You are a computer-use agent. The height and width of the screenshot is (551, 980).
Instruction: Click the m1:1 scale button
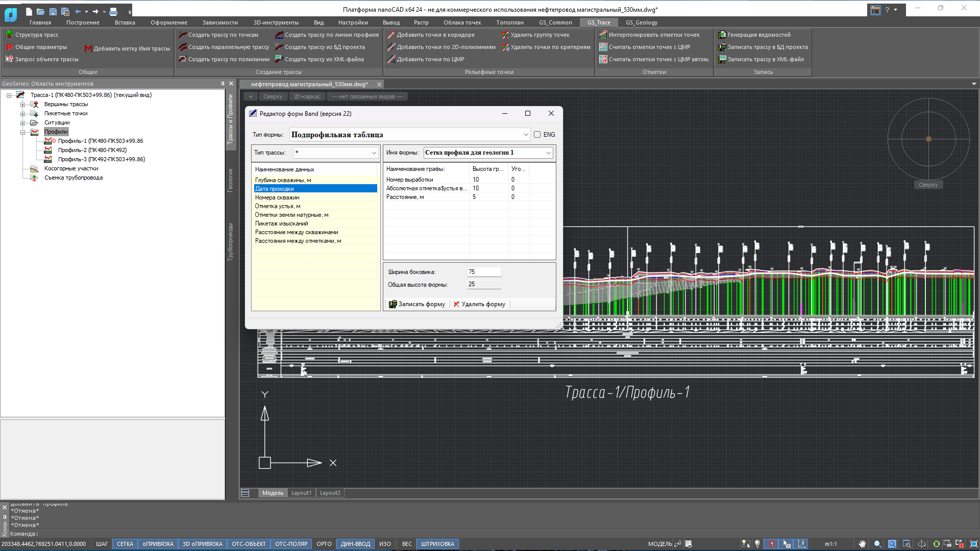pos(831,544)
